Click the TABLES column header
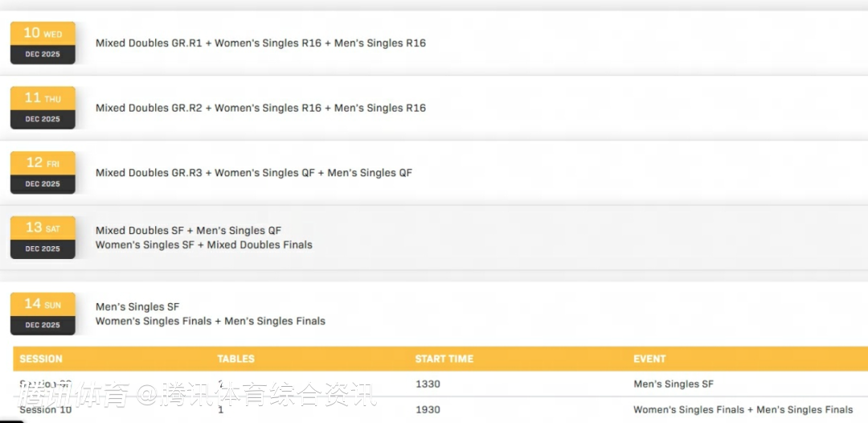The width and height of the screenshot is (868, 423). pyautogui.click(x=235, y=359)
